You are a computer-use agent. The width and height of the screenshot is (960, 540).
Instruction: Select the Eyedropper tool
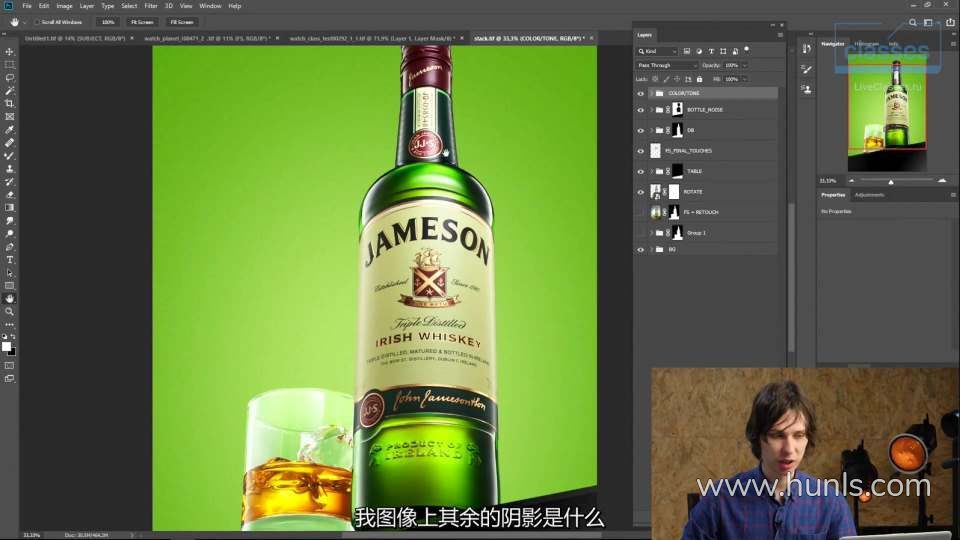pyautogui.click(x=9, y=130)
